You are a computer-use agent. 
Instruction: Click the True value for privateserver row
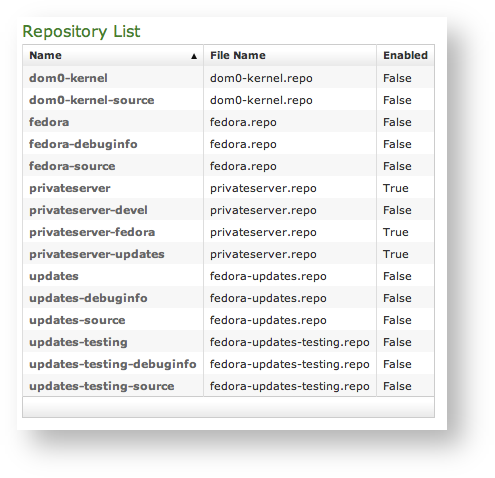point(396,188)
